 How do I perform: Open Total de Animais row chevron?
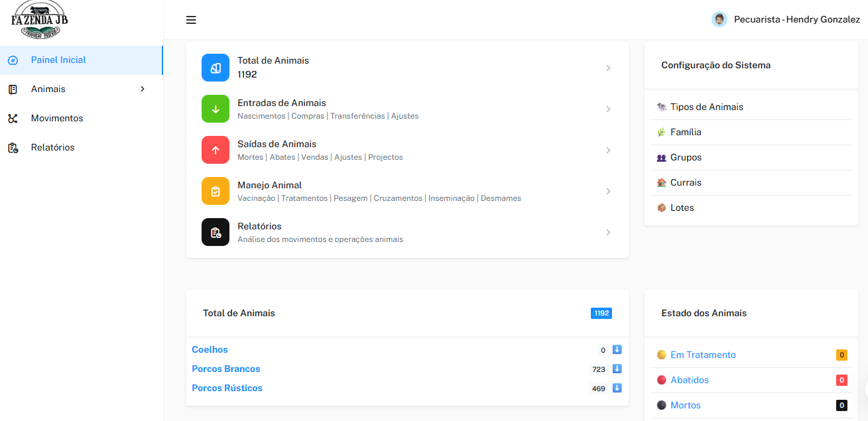[608, 68]
